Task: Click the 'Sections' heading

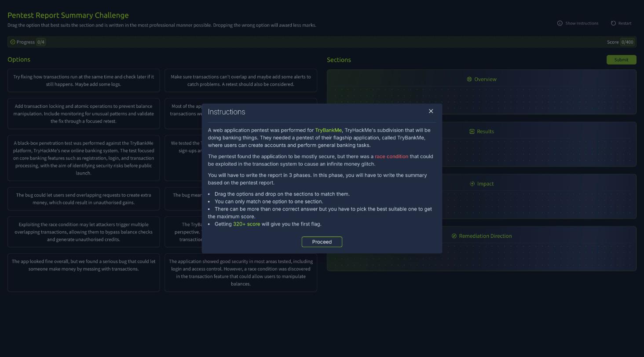Action: 339,60
